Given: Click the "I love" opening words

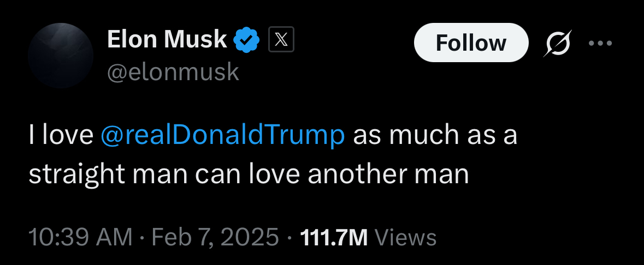Looking at the screenshot, I should pos(61,135).
